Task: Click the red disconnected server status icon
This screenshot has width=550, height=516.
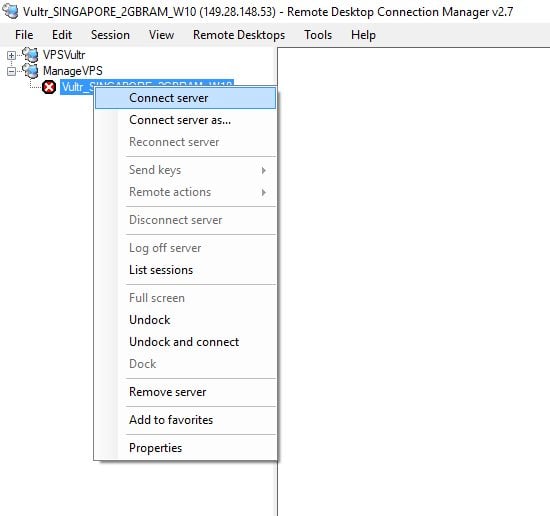Action: [x=49, y=87]
